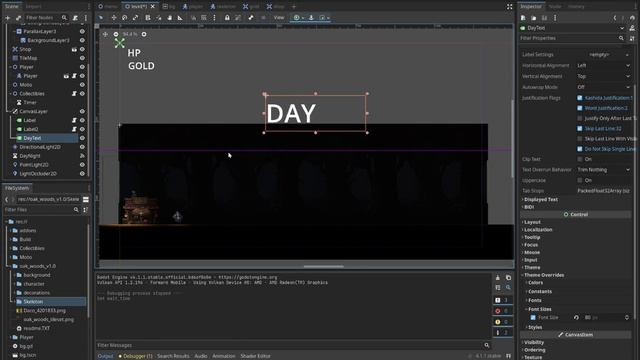Open Horizontal Alignment dropdown
This screenshot has height=360, width=640.
tap(603, 65)
